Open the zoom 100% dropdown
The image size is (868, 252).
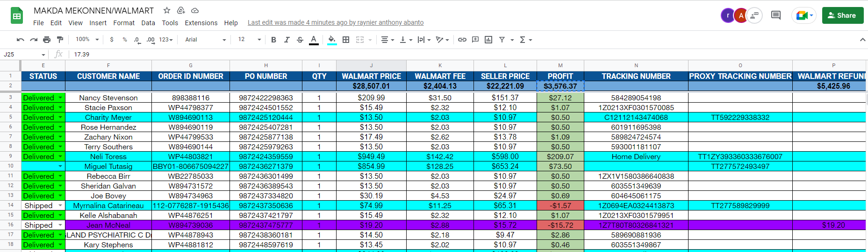(87, 40)
